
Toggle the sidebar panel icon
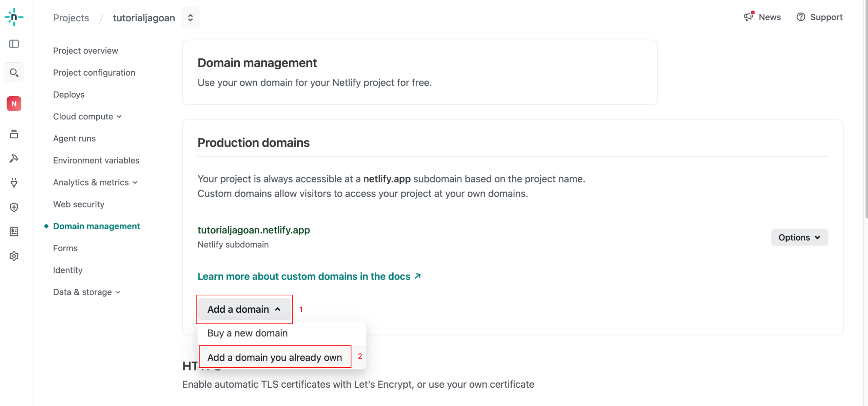tap(14, 44)
